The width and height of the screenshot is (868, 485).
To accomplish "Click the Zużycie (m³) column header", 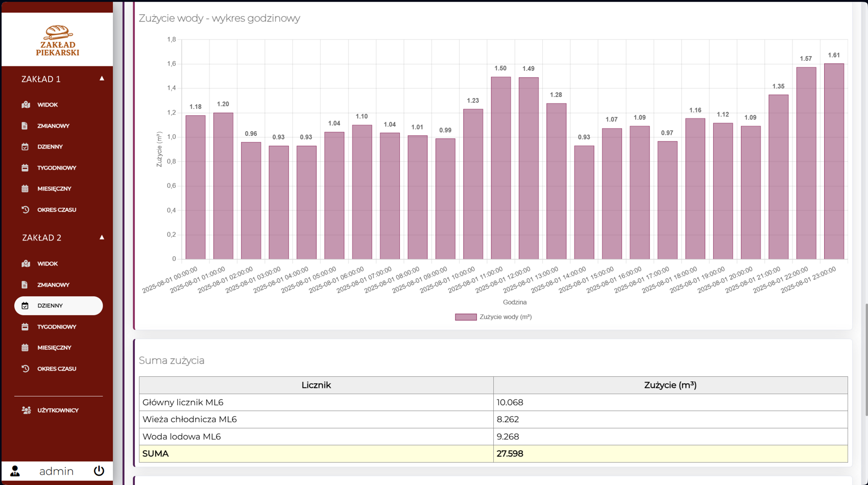I will click(670, 385).
